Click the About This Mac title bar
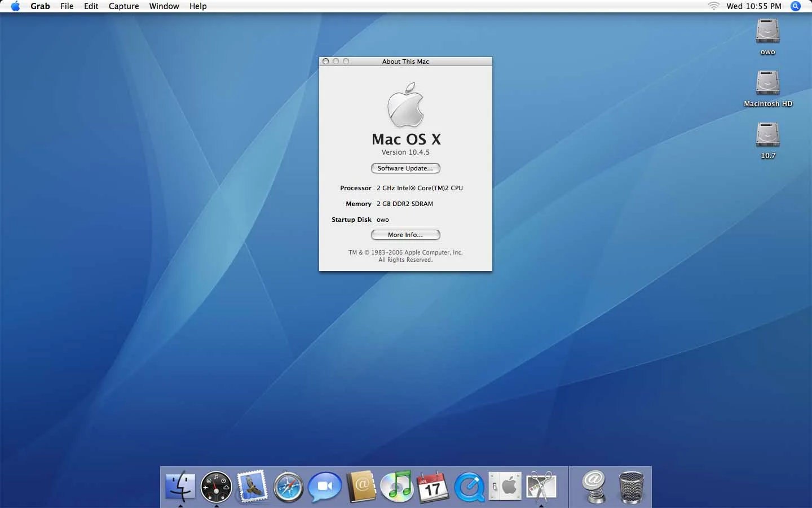 point(405,62)
